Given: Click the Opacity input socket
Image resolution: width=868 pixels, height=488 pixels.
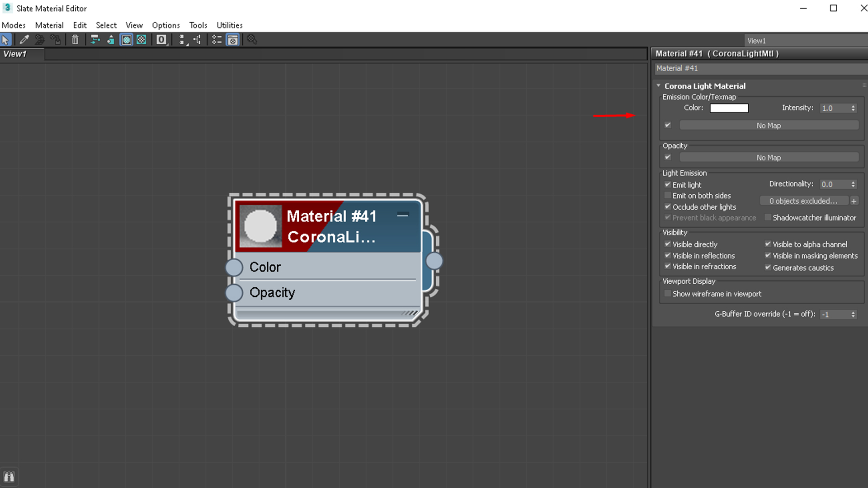Looking at the screenshot, I should [234, 293].
